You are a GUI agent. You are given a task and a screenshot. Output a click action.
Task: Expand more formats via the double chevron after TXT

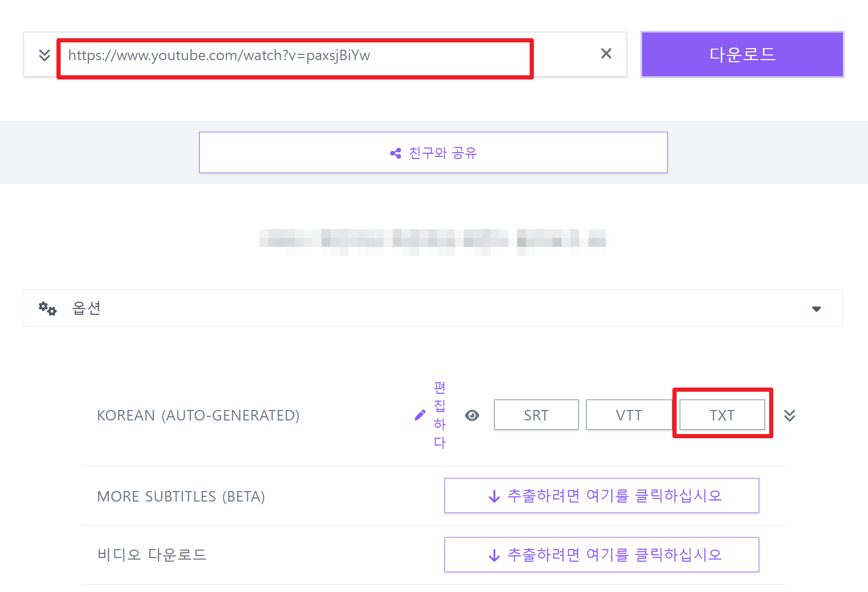click(x=790, y=415)
